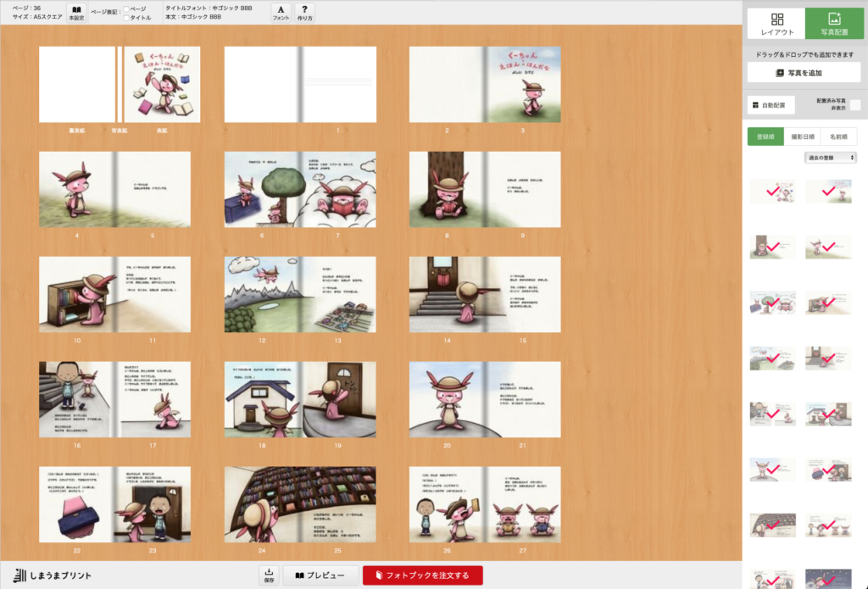Click フォトブックを注文する order button

422,575
